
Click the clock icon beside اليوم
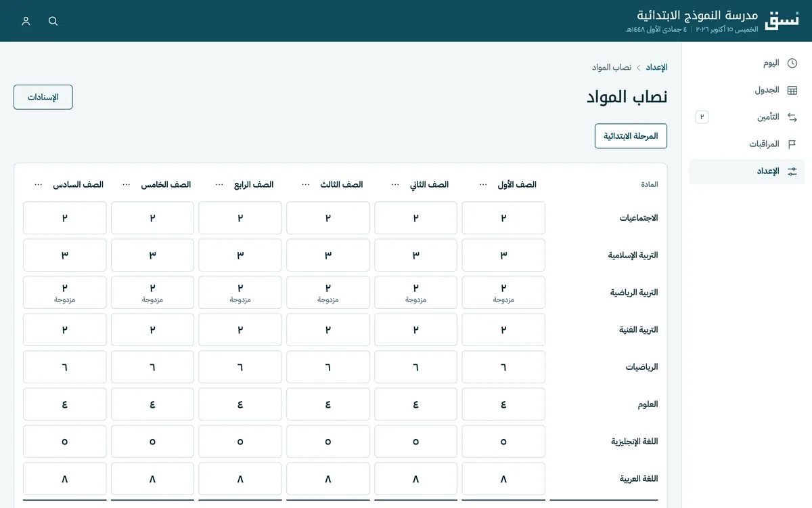tap(792, 63)
